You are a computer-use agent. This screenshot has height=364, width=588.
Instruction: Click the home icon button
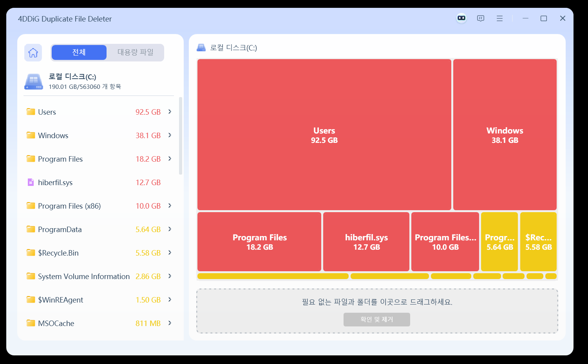(x=33, y=52)
